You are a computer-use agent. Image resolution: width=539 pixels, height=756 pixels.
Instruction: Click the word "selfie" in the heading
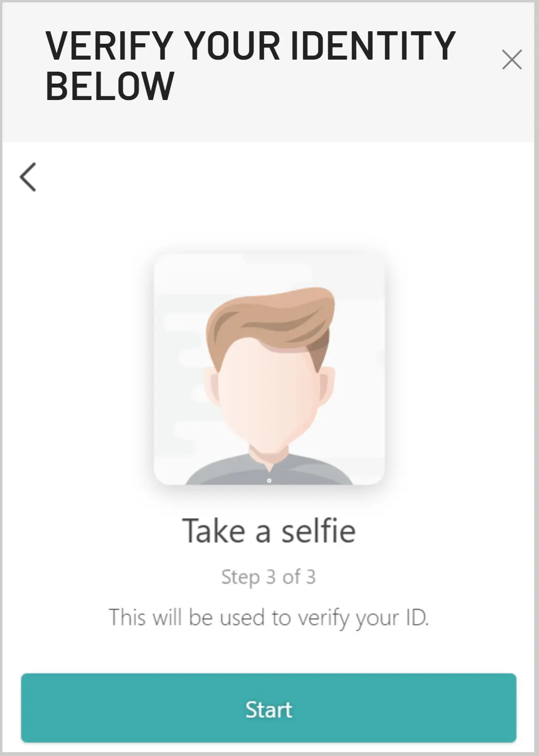tap(318, 531)
